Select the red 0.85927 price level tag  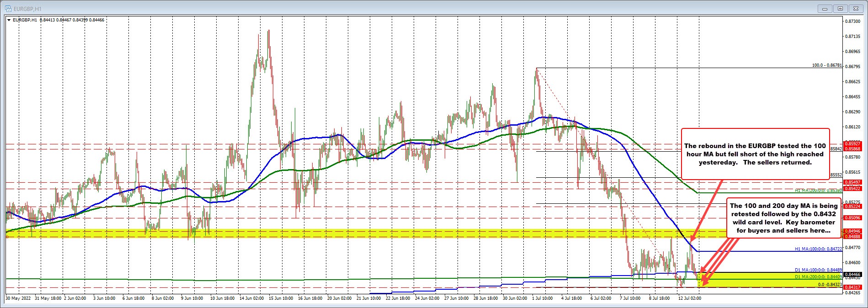(852, 144)
